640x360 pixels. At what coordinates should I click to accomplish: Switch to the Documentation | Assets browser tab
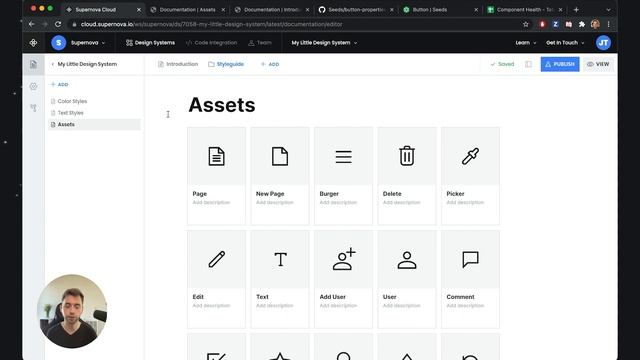187,9
